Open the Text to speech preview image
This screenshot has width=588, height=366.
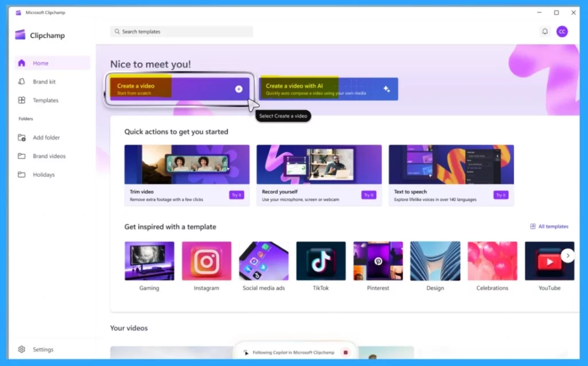(x=451, y=164)
